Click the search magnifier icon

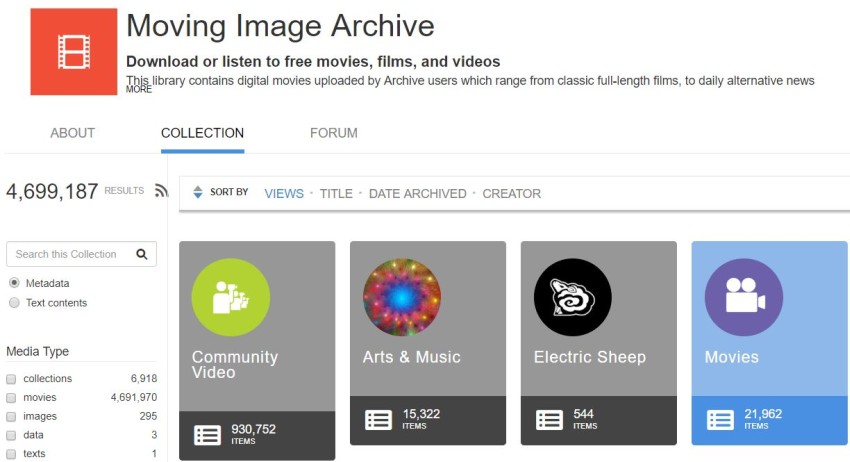point(142,254)
